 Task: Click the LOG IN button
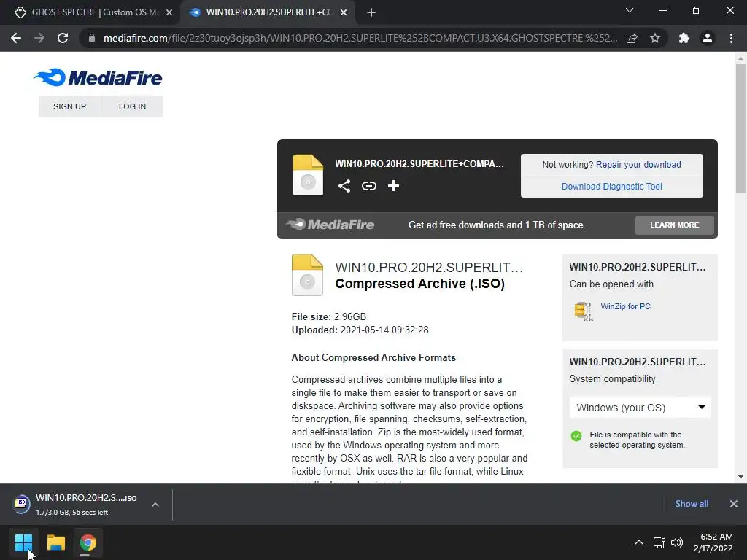pyautogui.click(x=133, y=106)
